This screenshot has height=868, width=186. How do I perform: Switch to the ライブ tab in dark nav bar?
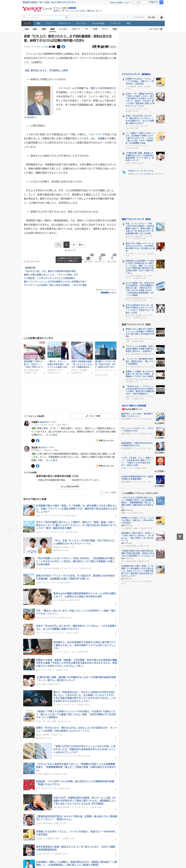pos(49,24)
